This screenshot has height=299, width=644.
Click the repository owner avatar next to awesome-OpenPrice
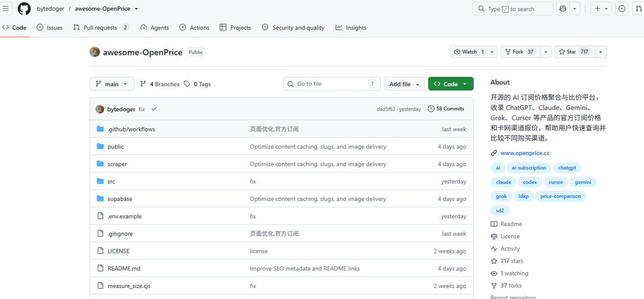[x=94, y=52]
